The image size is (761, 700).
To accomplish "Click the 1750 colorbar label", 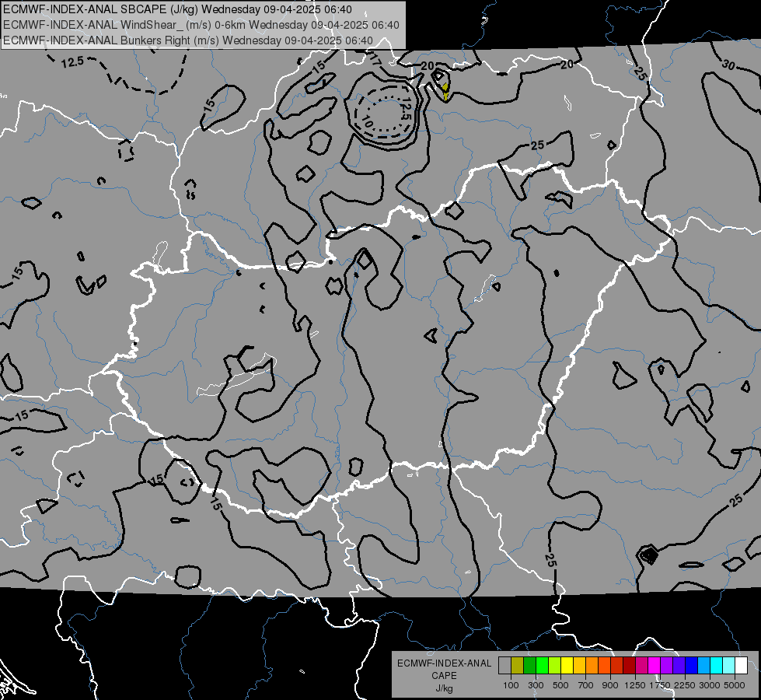I will [660, 685].
